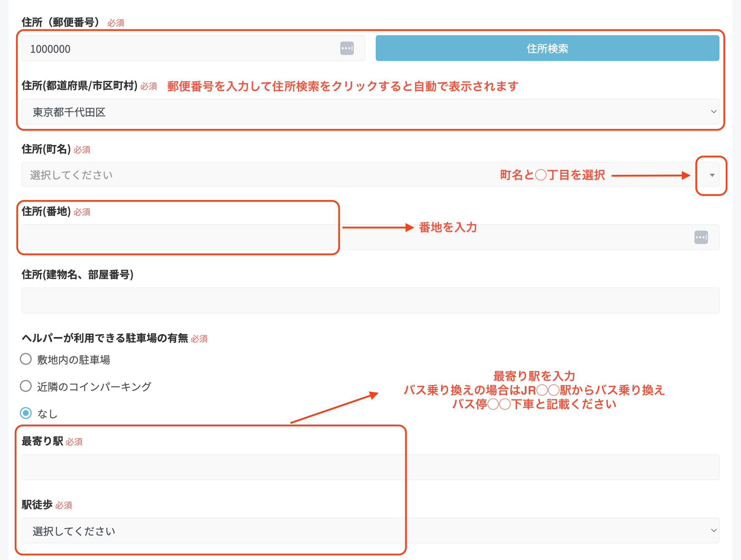The height and width of the screenshot is (560, 741).
Task: Expand the 駅徒歩 dropdown chevron
Action: (714, 531)
